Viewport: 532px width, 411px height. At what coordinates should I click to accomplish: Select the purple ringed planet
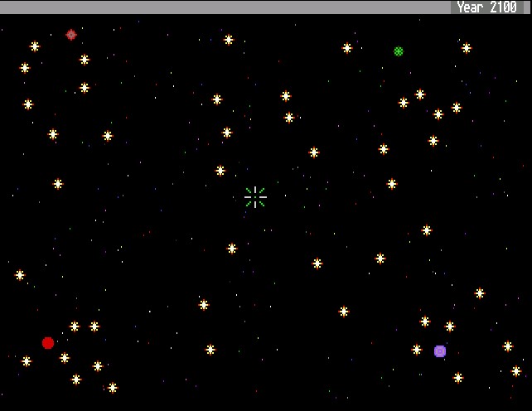pyautogui.click(x=440, y=351)
